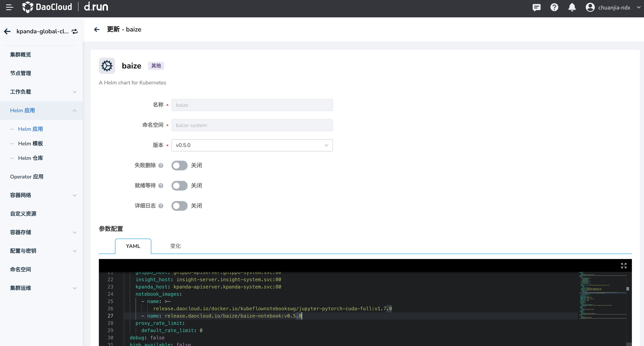
Task: Open the hamburger navigation menu
Action: [x=9, y=7]
